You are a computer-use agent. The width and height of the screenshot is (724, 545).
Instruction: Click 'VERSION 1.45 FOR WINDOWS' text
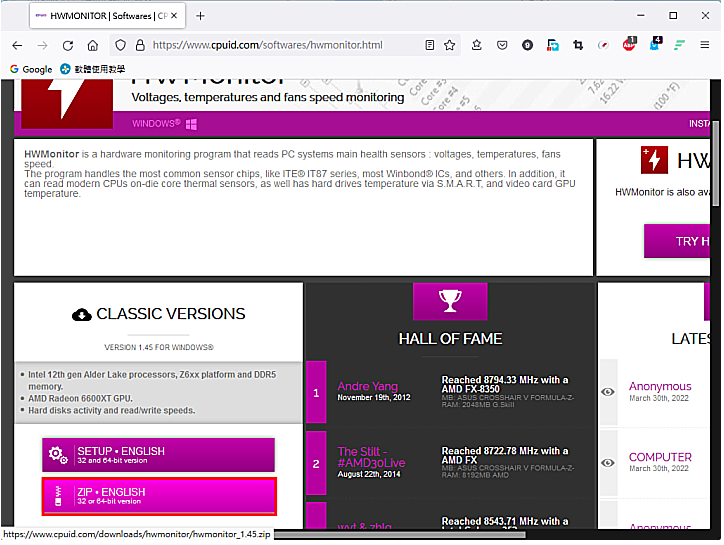pyautogui.click(x=159, y=347)
